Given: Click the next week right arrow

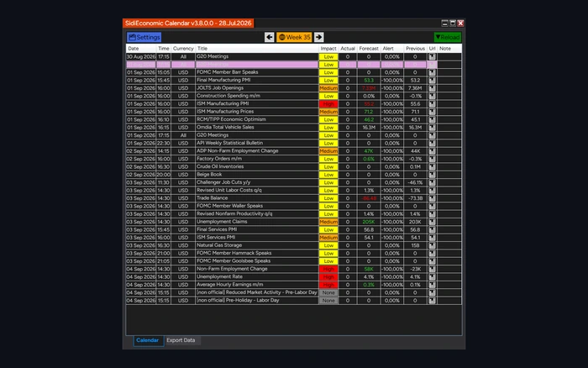Looking at the screenshot, I should click(318, 37).
